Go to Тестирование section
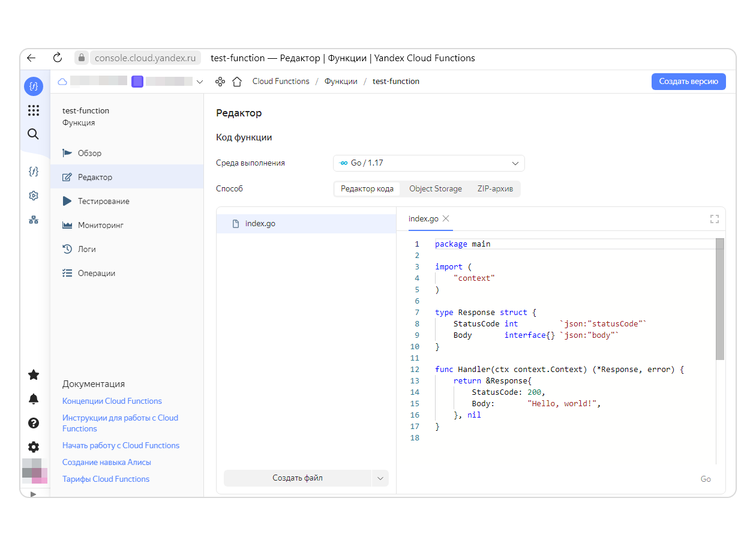 coord(127,201)
